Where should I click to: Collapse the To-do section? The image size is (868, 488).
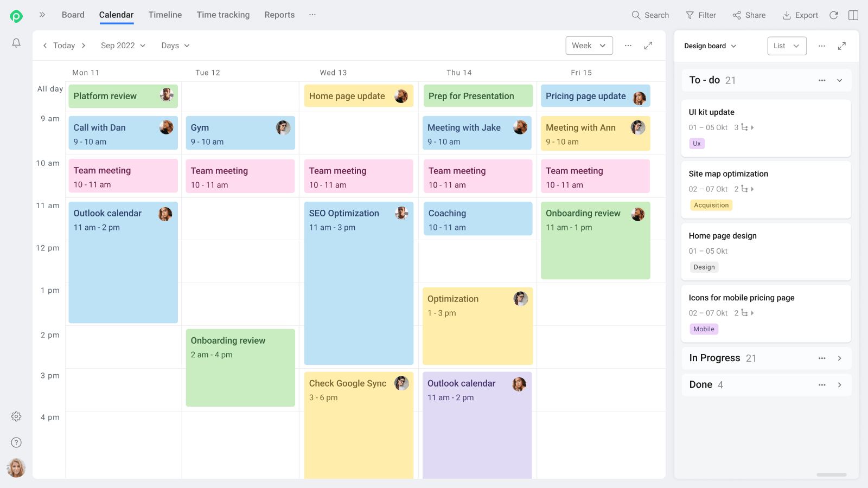(x=839, y=80)
